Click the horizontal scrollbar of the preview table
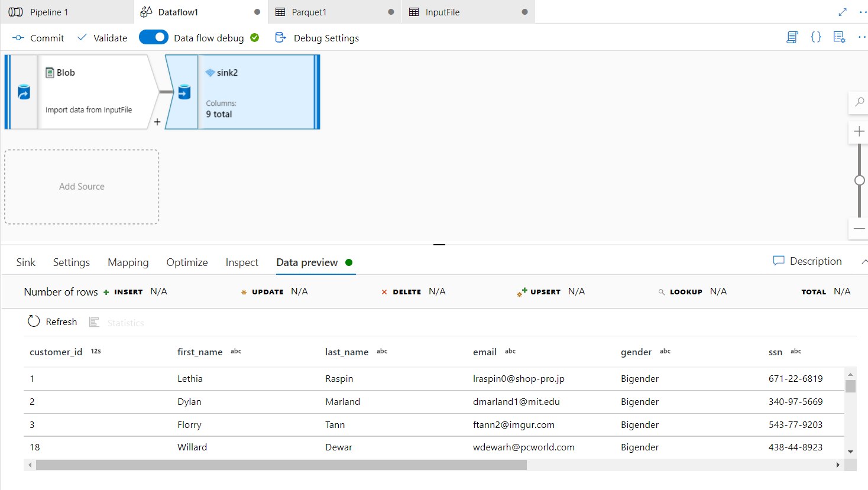868x490 pixels. (x=281, y=465)
